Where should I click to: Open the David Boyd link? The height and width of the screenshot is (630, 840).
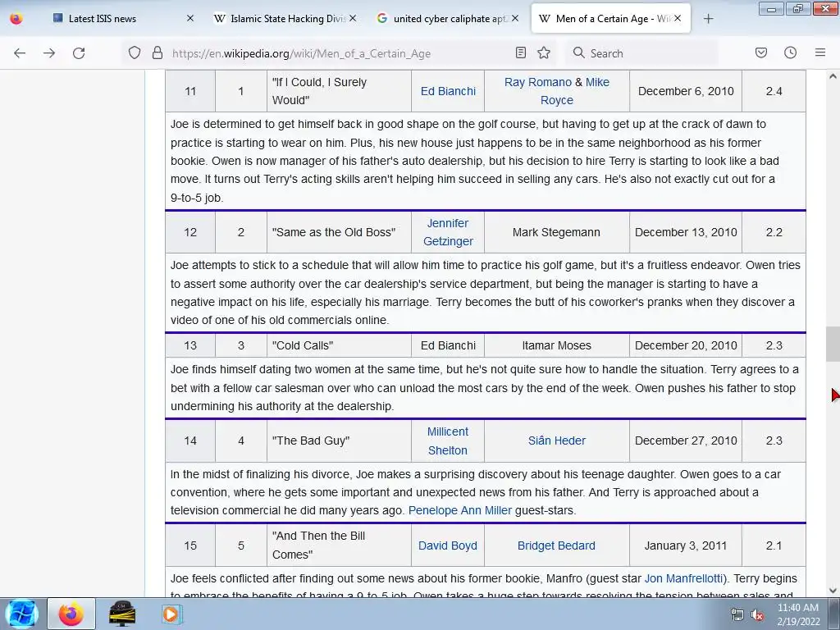447,546
